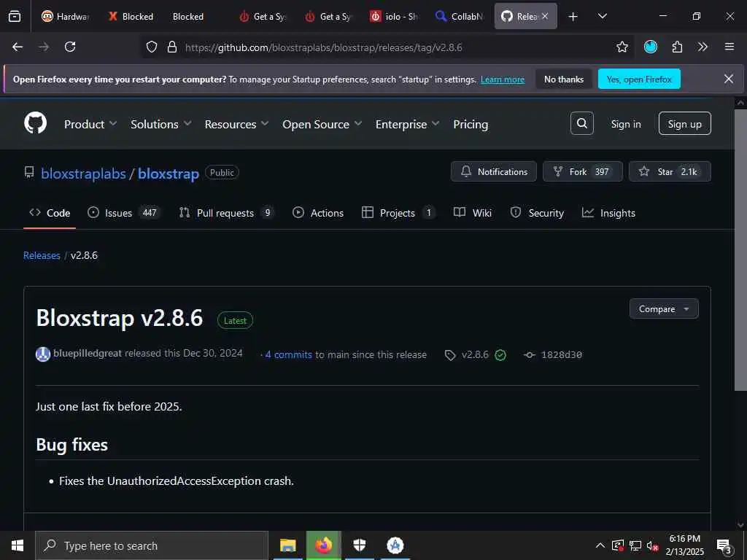Click the Firefox back arrow

pos(18,47)
